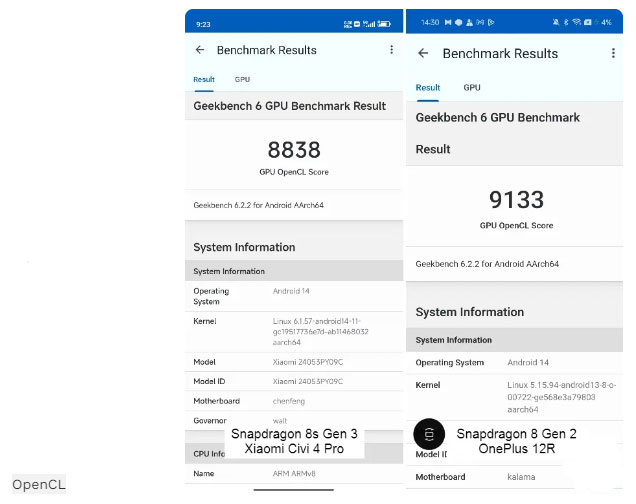Click 'Geekbench 6.2.2 for Android AArch64' on right
Image resolution: width=636 pixels, height=504 pixels.
[x=487, y=264]
